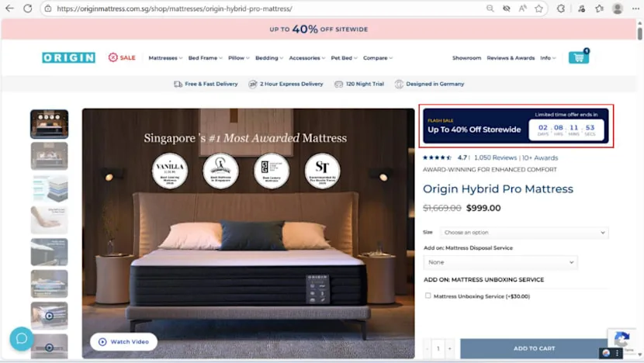Expand the Accessories menu
This screenshot has height=363, width=644.
point(306,58)
